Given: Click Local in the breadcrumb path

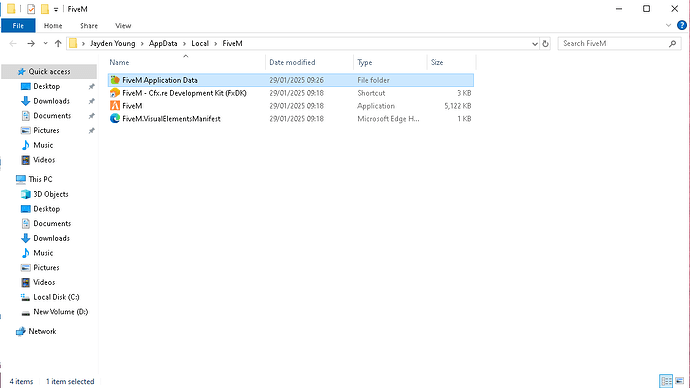Looking at the screenshot, I should pyautogui.click(x=200, y=43).
